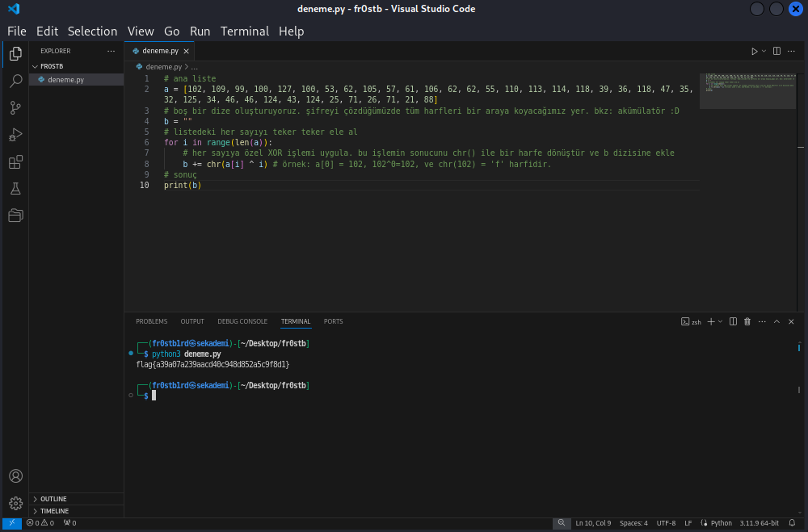The height and width of the screenshot is (532, 808).
Task: Open the Run menu
Action: click(x=200, y=31)
